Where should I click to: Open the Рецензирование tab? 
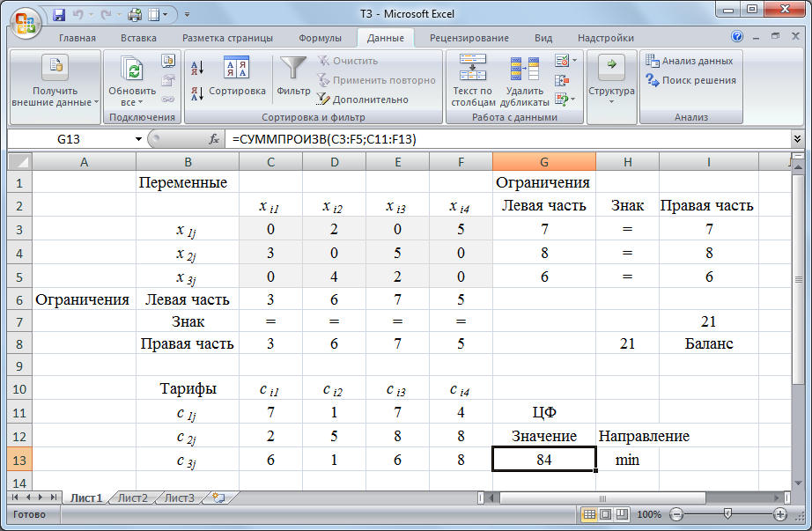click(x=469, y=38)
